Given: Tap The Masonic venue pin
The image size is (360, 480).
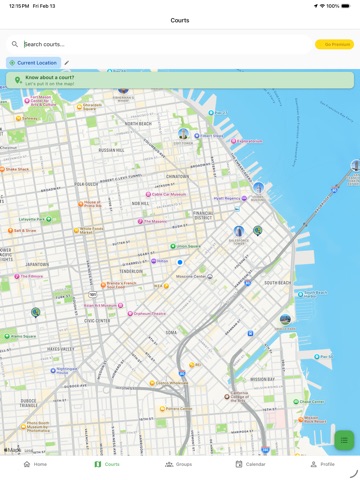Looking at the screenshot, I should pos(140,221).
